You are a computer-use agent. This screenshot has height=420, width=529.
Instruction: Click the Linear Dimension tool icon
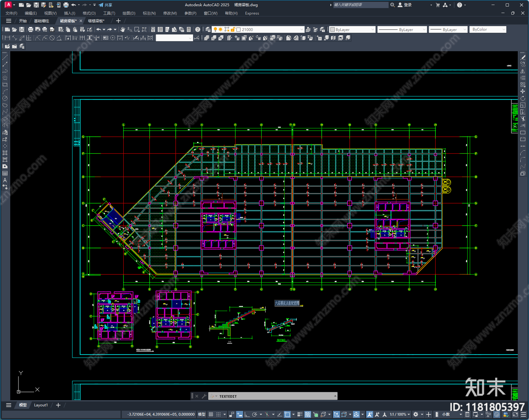[x=7, y=38]
